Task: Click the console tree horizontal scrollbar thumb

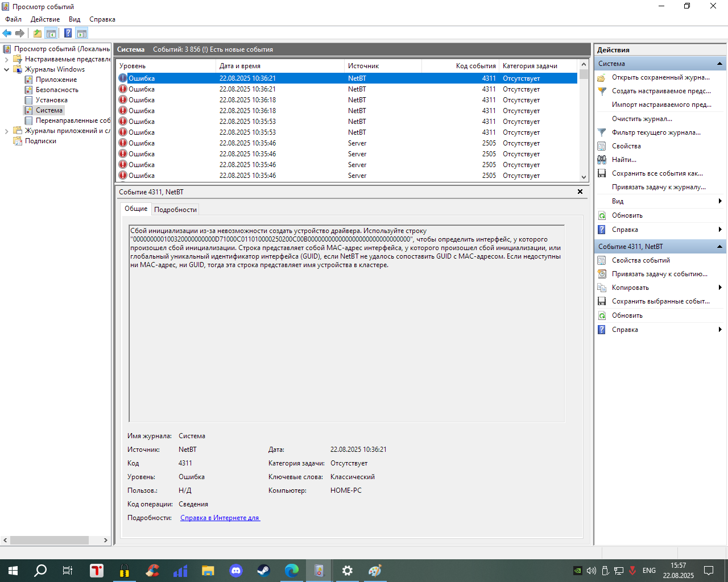Action: [x=49, y=540]
